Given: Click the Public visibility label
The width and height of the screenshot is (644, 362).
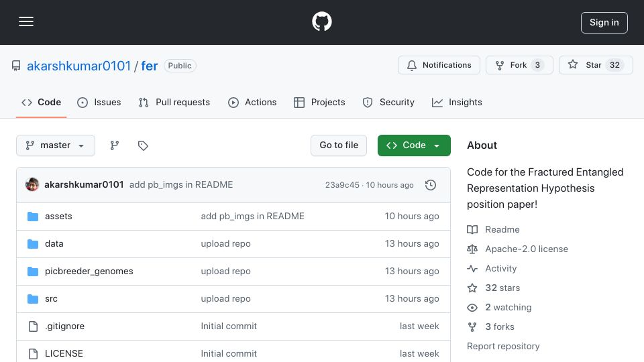Looking at the screenshot, I should coord(180,66).
